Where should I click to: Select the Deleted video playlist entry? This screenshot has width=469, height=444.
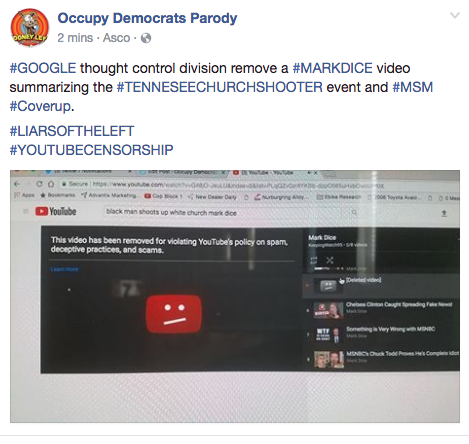[x=380, y=286]
